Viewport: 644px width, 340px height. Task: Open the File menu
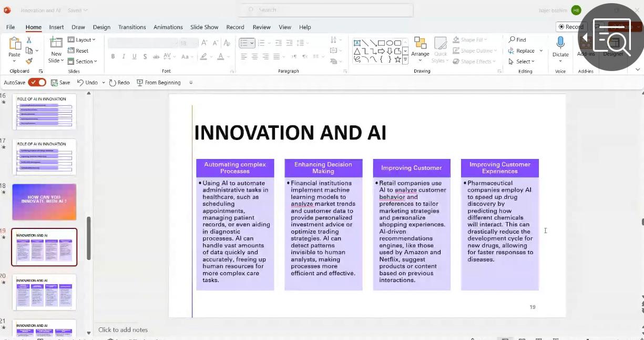[x=11, y=27]
